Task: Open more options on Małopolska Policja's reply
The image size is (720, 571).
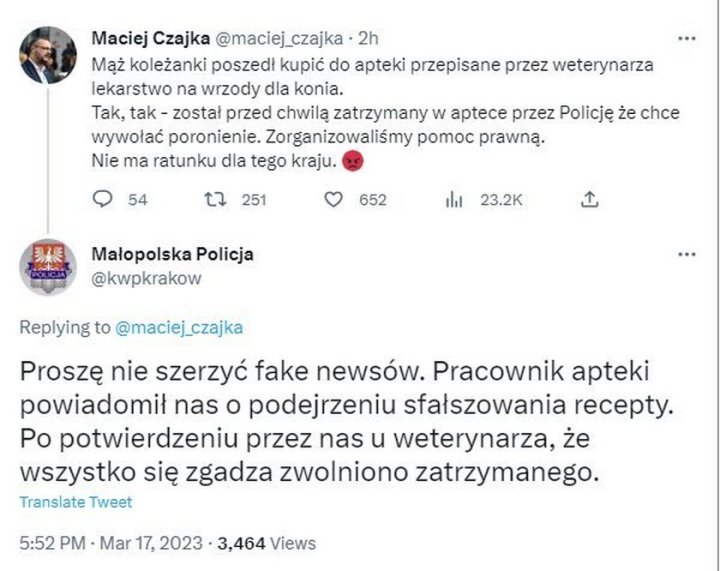Action: coord(687,254)
